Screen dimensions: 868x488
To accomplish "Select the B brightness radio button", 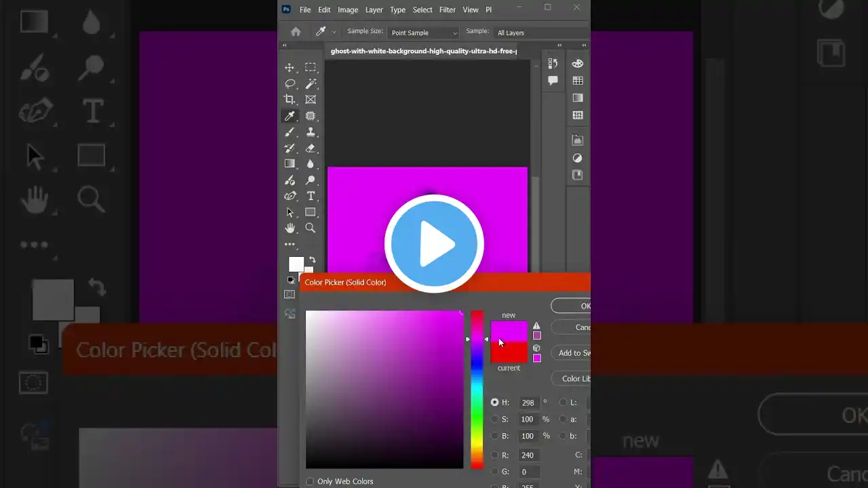I will pyautogui.click(x=495, y=436).
